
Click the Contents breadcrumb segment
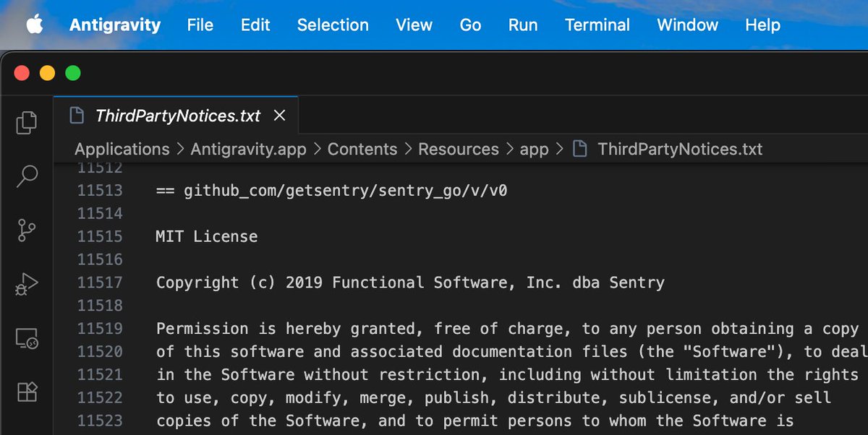point(362,149)
